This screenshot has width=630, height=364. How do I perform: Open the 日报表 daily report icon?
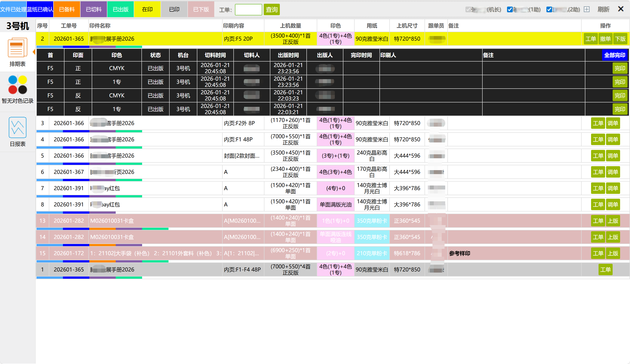(x=18, y=128)
